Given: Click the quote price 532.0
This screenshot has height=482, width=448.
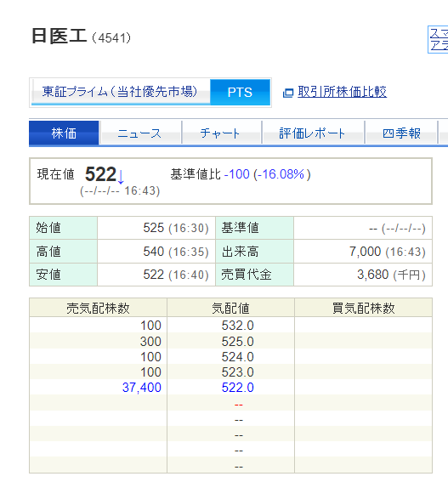Looking at the screenshot, I should coord(238,326).
